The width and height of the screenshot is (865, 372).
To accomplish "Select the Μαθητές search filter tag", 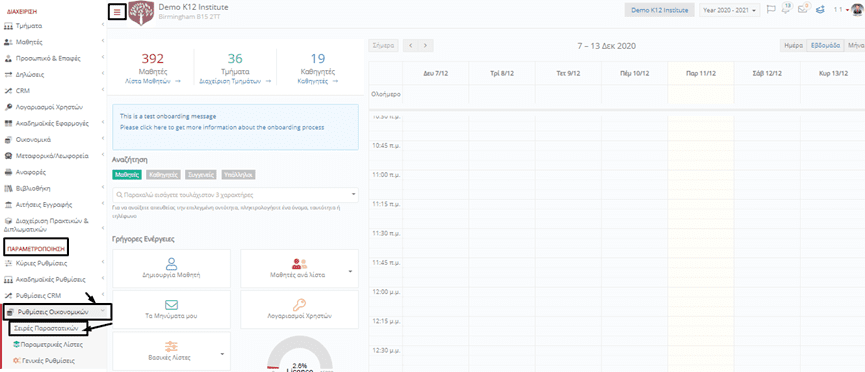I will (x=127, y=174).
